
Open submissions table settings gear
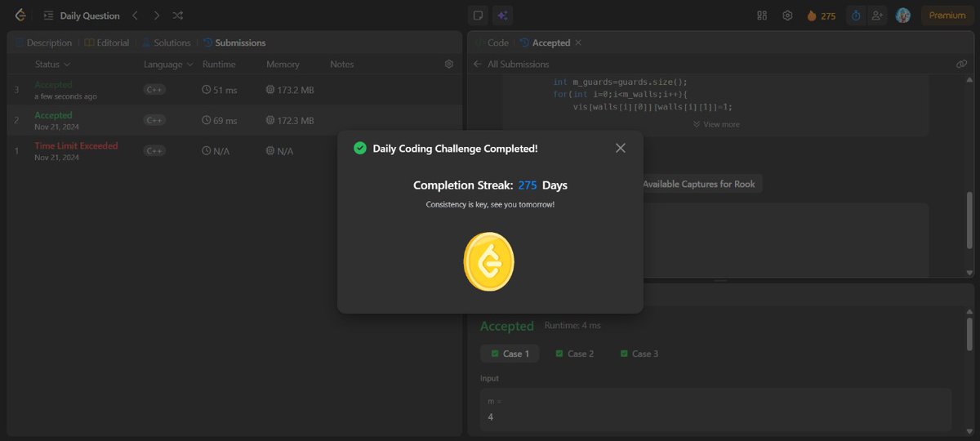pyautogui.click(x=448, y=64)
